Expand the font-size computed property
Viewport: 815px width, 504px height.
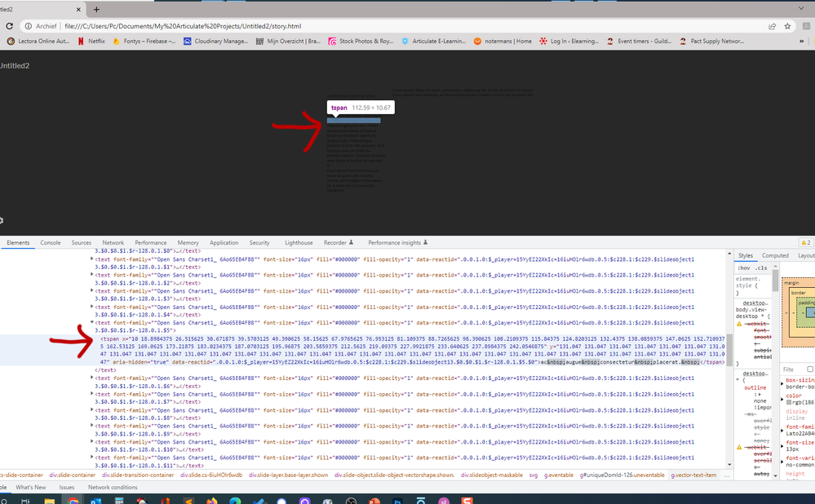tap(782, 446)
